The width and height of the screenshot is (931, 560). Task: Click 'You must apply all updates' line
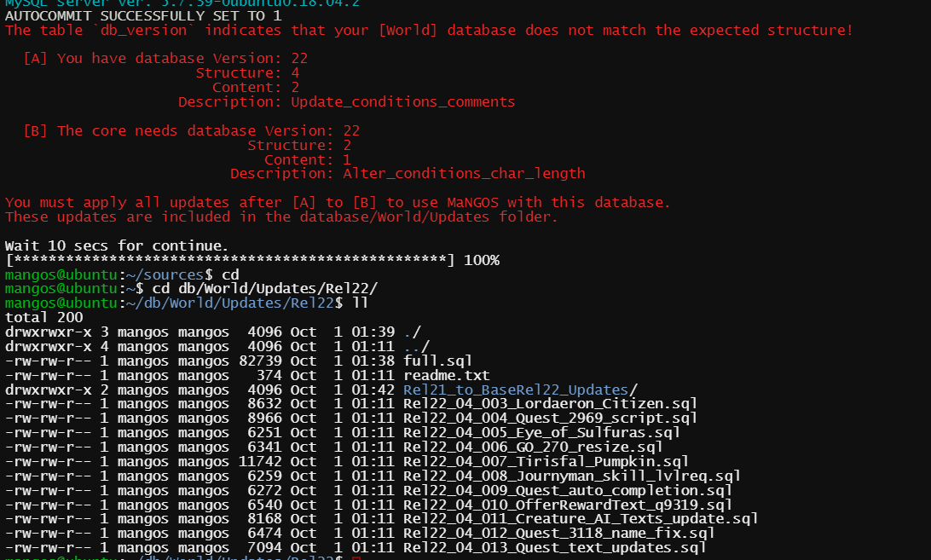click(x=338, y=203)
